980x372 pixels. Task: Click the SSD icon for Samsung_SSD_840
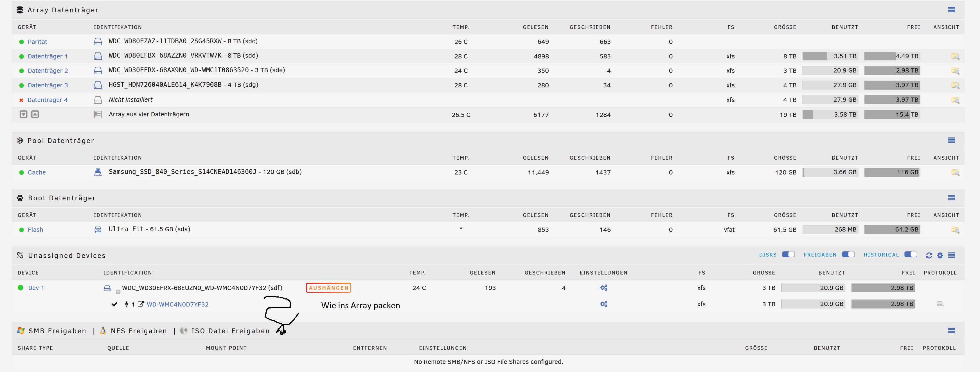tap(98, 172)
